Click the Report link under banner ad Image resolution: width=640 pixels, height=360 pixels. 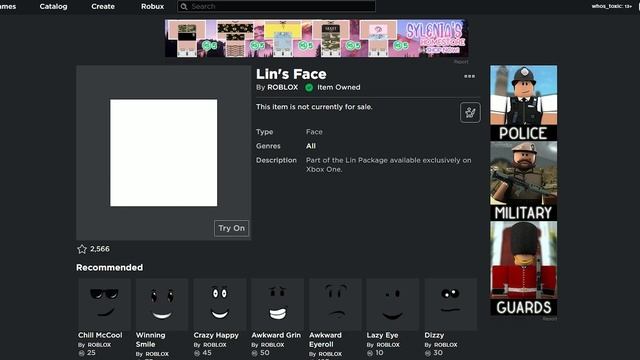(461, 62)
